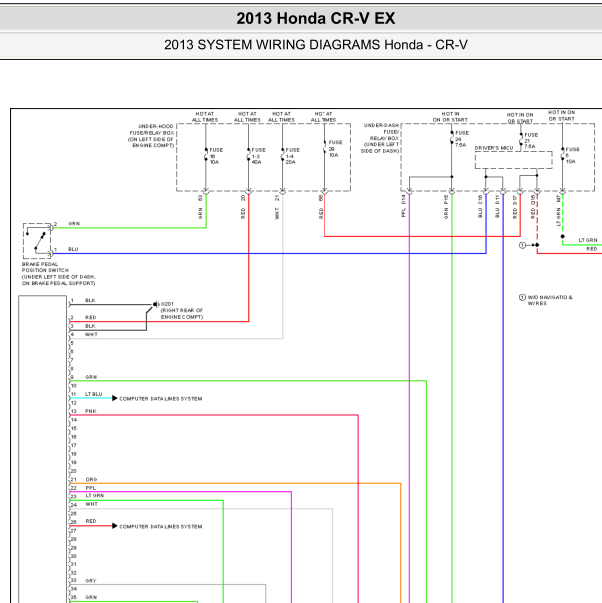602x603 pixels.
Task: Click 'PNK' wire label at pin 13
Action: [90, 411]
